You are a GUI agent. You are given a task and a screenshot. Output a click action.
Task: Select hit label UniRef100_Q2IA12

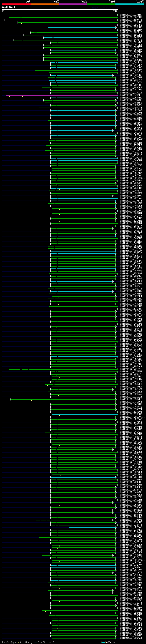point(131,369)
